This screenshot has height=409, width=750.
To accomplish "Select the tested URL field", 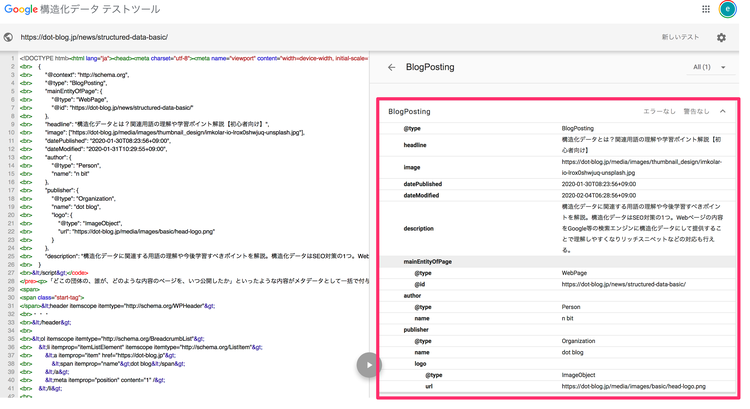I will pyautogui.click(x=94, y=37).
